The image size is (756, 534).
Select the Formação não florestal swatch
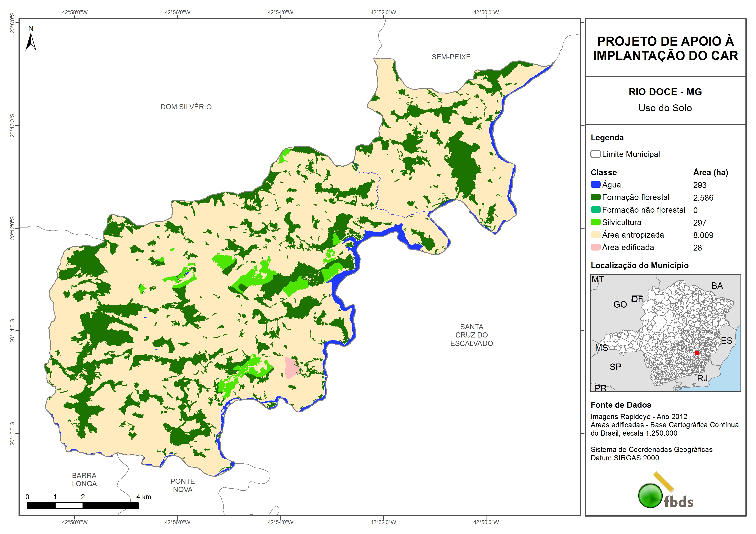tap(595, 210)
